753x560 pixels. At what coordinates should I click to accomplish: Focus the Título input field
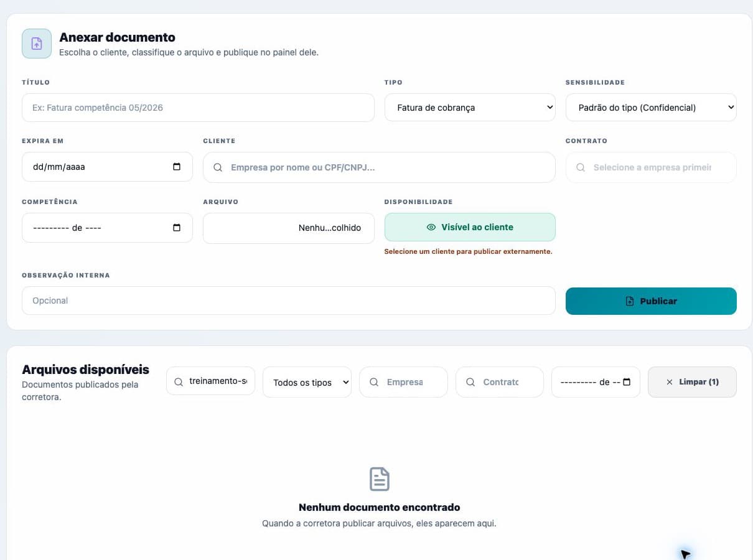[198, 108]
